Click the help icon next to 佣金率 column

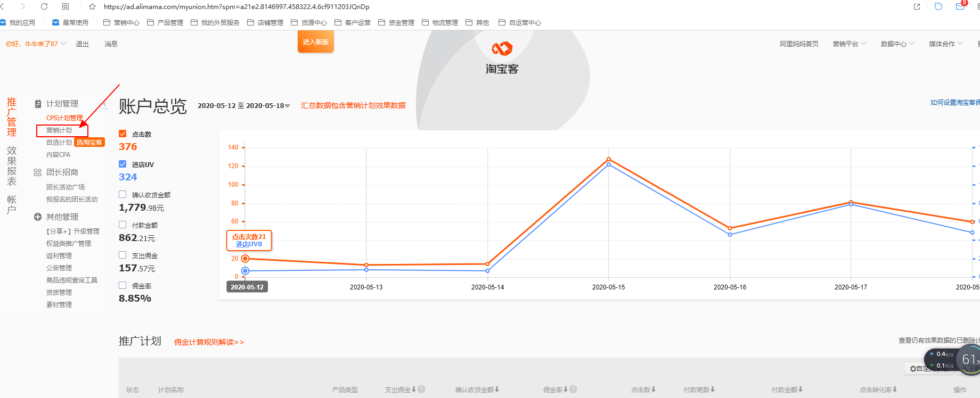tap(573, 389)
